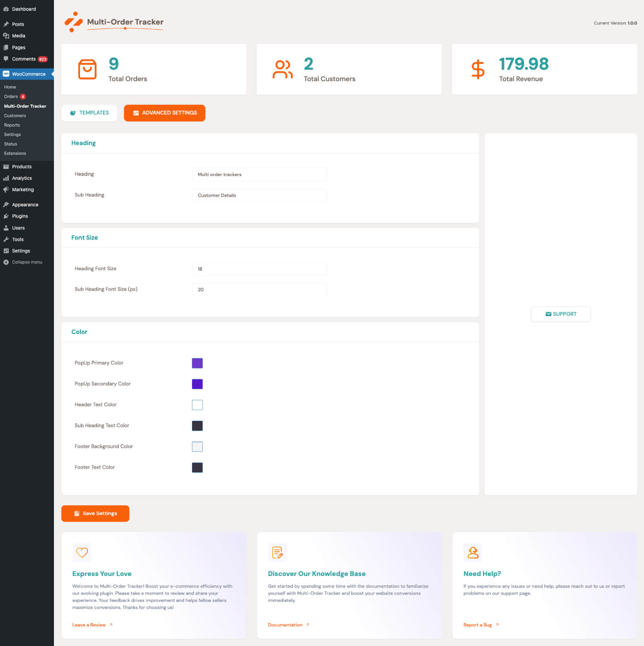Open the Customers submenu item

coord(15,116)
